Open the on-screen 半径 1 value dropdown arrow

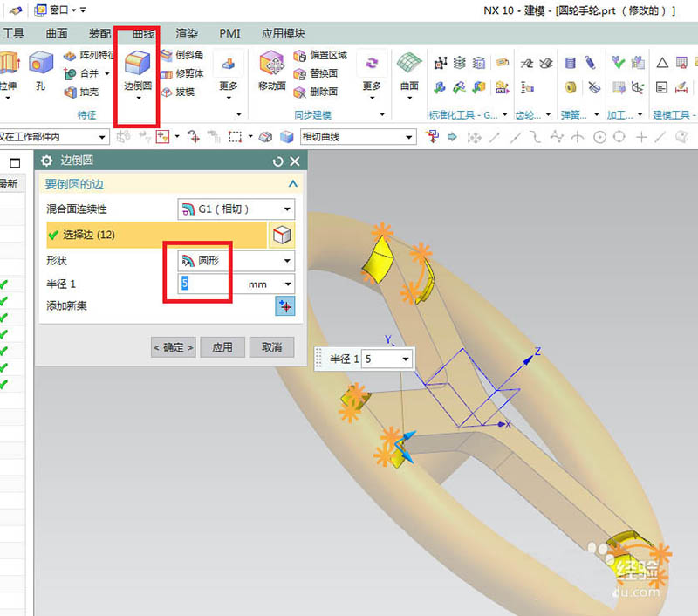click(x=406, y=359)
